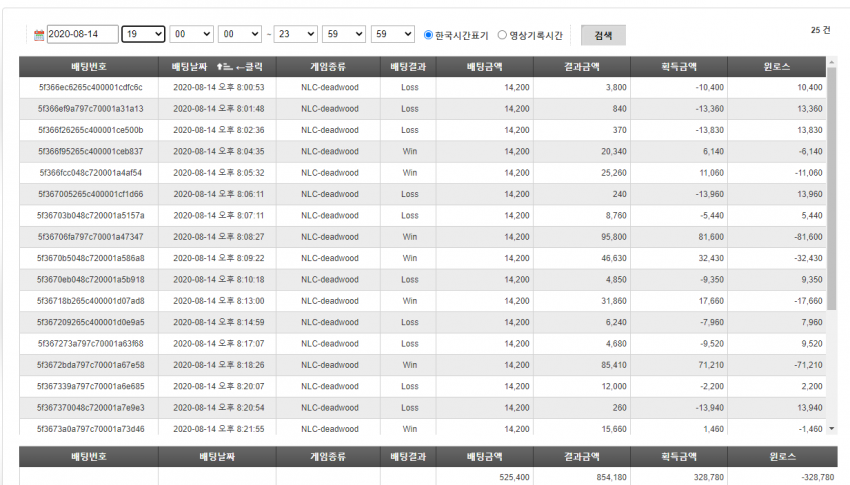Viewport: 850px width, 485px height.
Task: Select bet ID 5f36718b265c400001d07ad8
Action: coord(91,301)
